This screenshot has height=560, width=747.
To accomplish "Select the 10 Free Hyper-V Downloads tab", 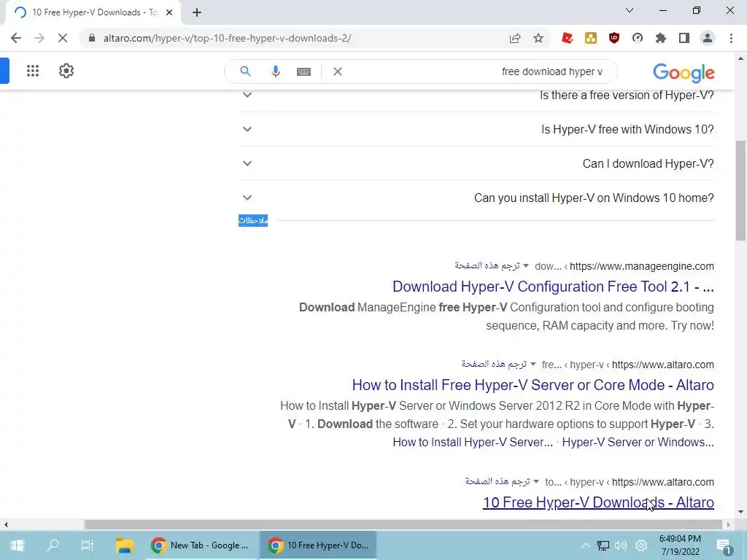I will pos(93,12).
